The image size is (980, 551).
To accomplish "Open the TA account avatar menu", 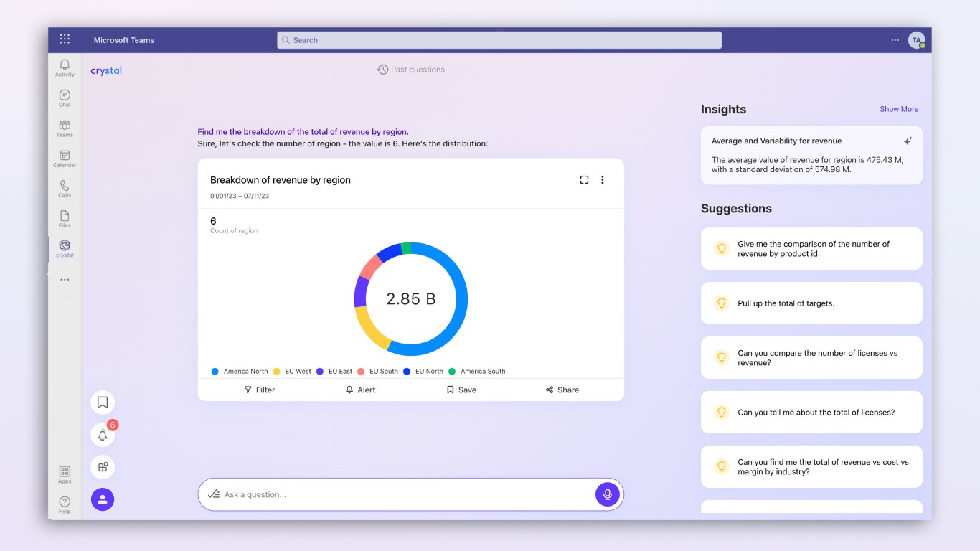I will [x=916, y=40].
